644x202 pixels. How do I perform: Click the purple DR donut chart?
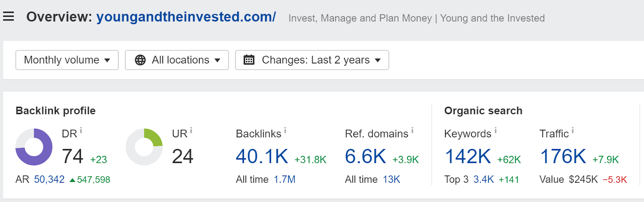point(34,147)
